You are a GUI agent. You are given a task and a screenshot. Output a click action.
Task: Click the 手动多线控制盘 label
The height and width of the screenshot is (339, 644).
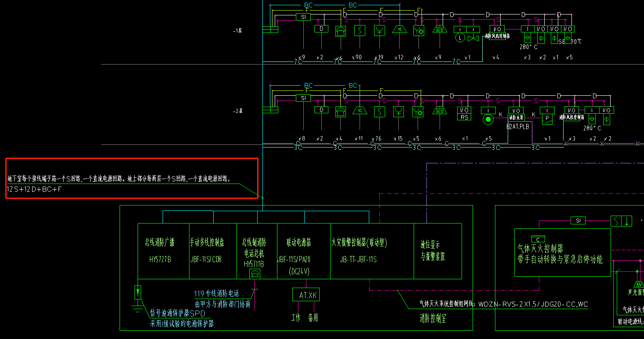(208, 242)
